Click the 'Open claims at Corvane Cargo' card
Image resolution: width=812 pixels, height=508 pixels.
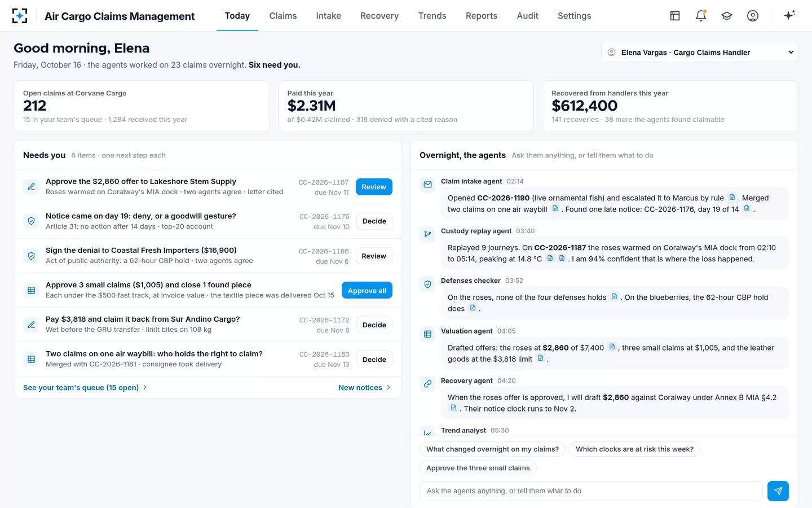(142, 106)
